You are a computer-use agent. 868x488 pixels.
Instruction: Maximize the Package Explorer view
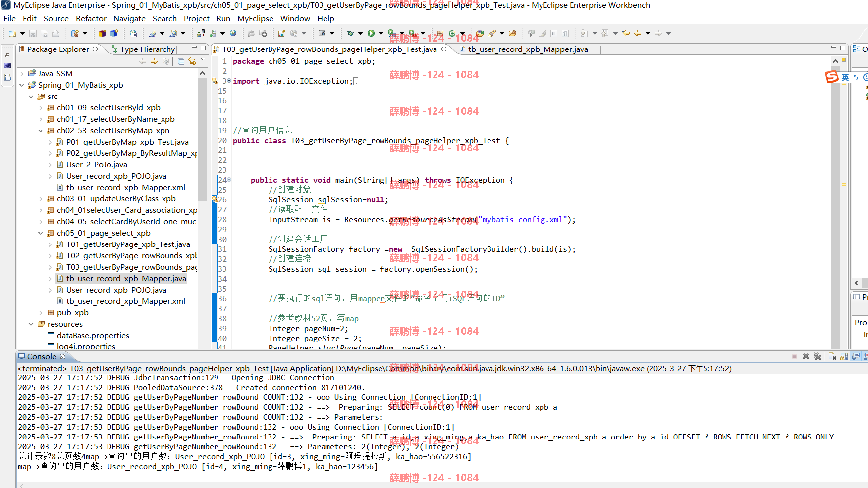[203, 48]
